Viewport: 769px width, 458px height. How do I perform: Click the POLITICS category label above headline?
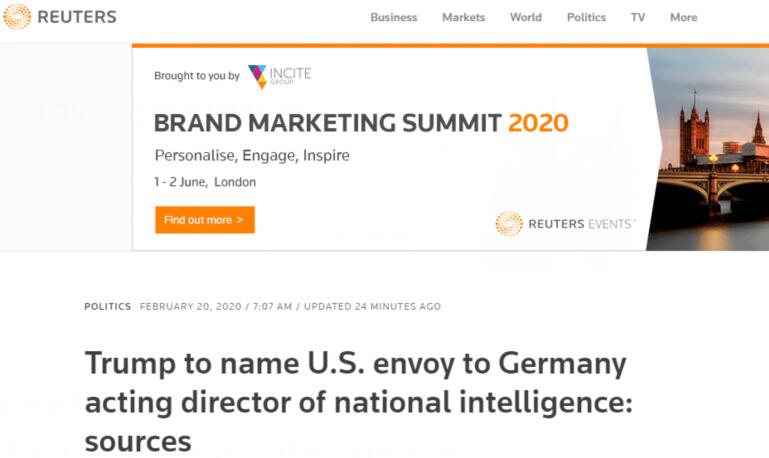click(107, 306)
